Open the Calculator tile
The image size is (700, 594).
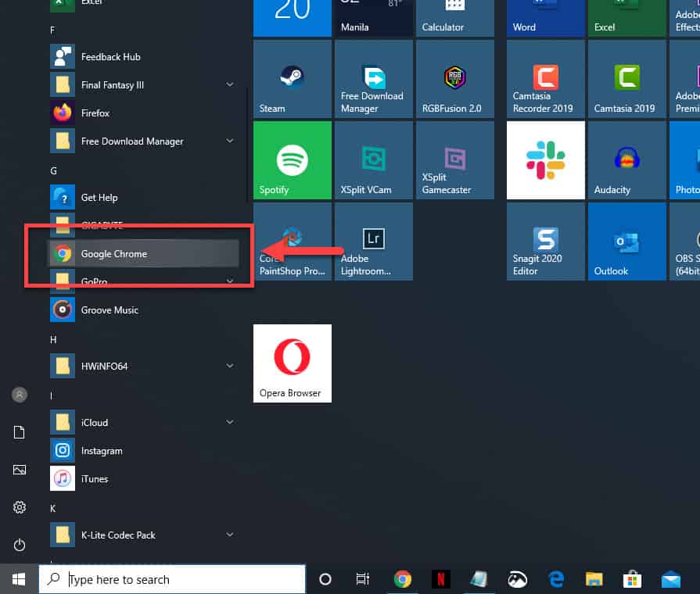(455, 18)
